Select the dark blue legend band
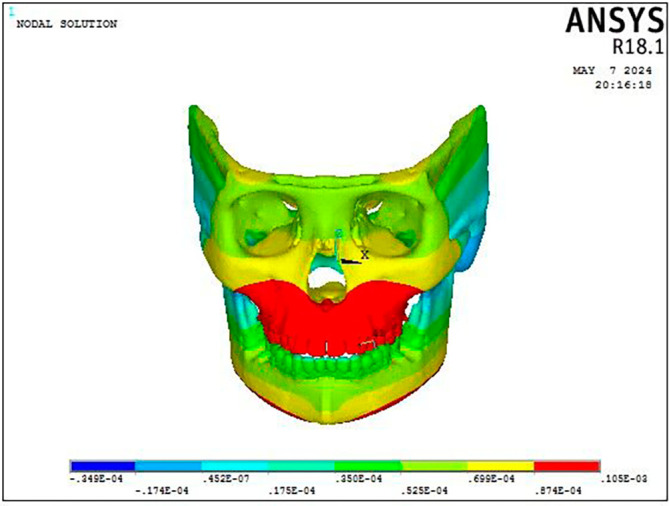Viewport: 669px width, 506px height. (102, 466)
